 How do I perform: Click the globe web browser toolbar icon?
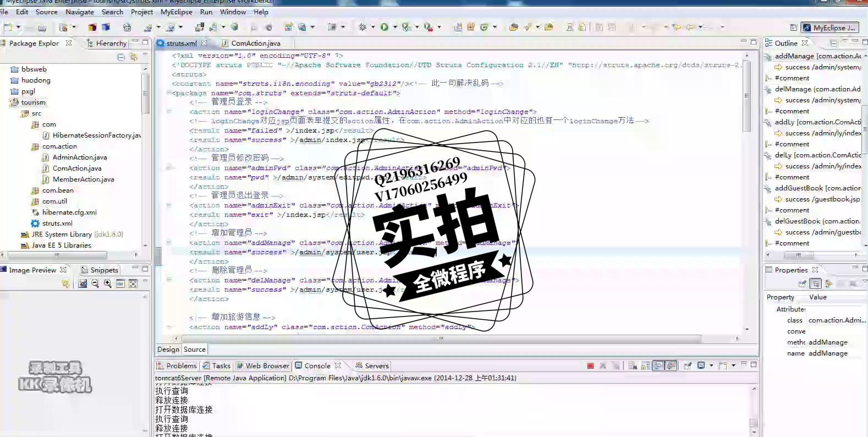234,27
